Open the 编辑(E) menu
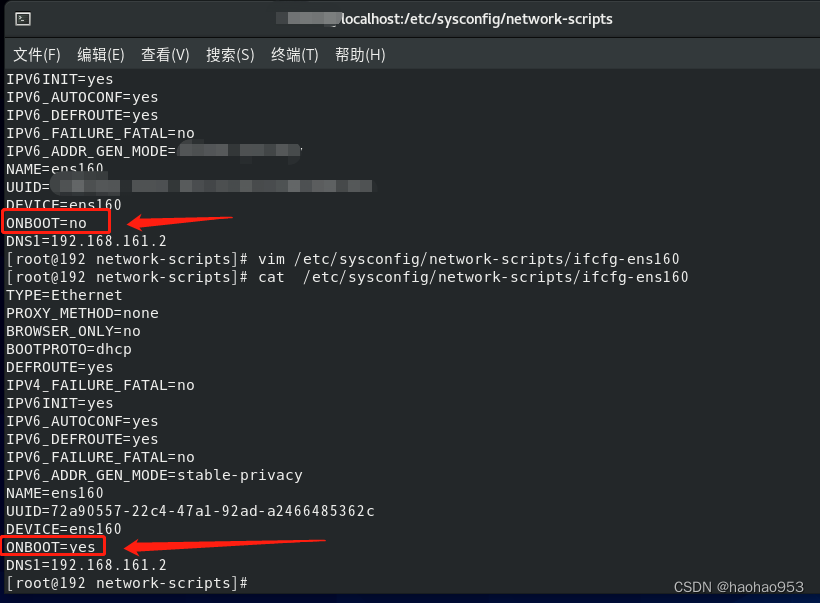This screenshot has width=820, height=603. (100, 55)
